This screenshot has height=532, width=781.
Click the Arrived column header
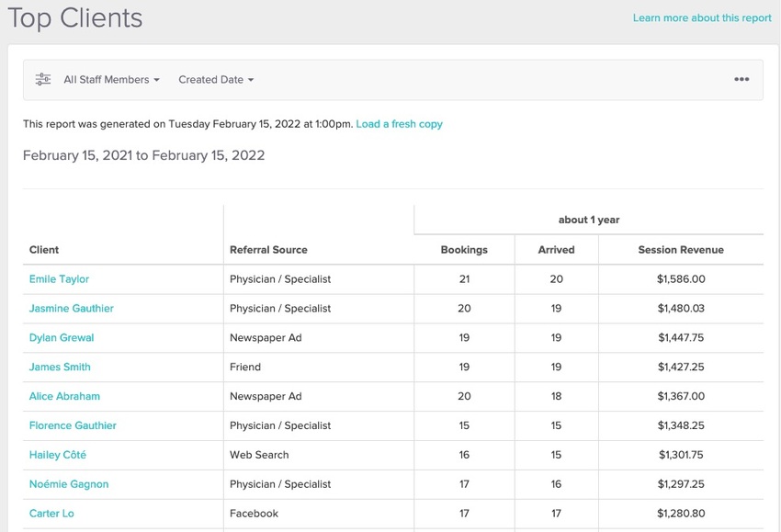coord(557,250)
